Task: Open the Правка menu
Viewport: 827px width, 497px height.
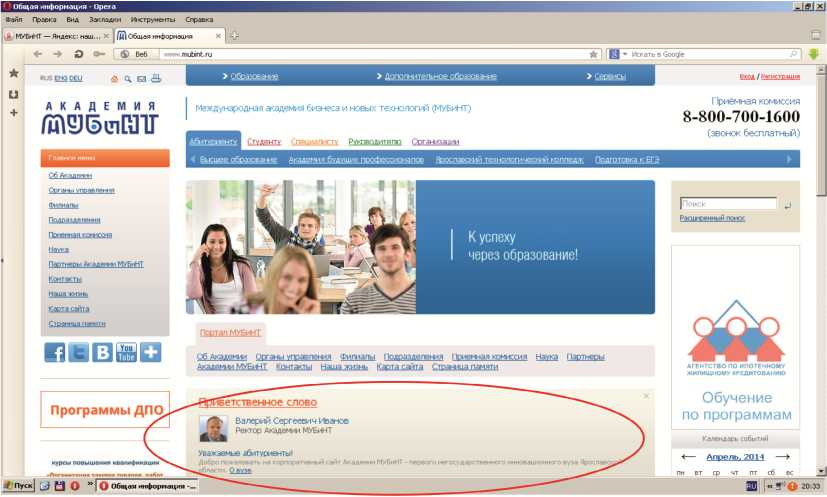Action: click(44, 20)
